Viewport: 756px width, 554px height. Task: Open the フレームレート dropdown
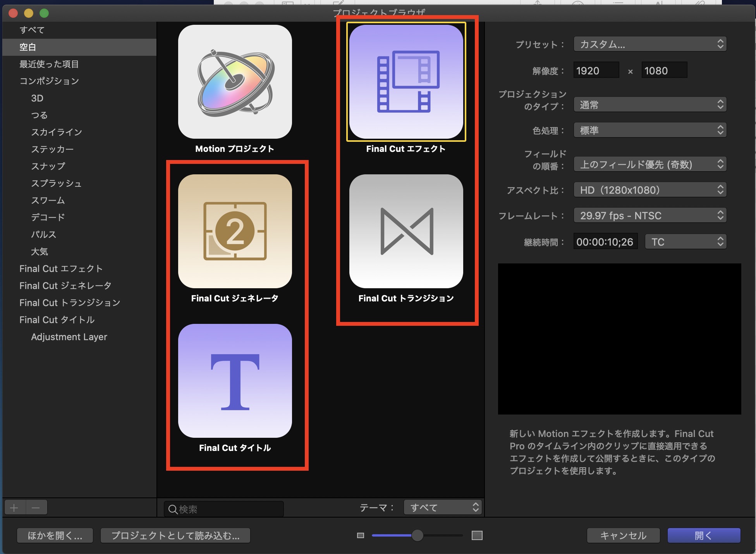pyautogui.click(x=649, y=215)
